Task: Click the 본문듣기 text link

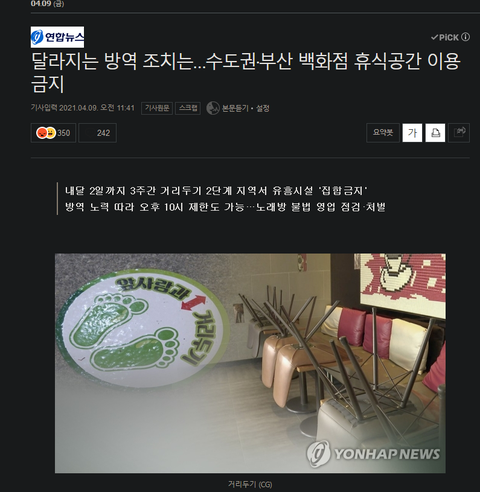Action: click(235, 108)
